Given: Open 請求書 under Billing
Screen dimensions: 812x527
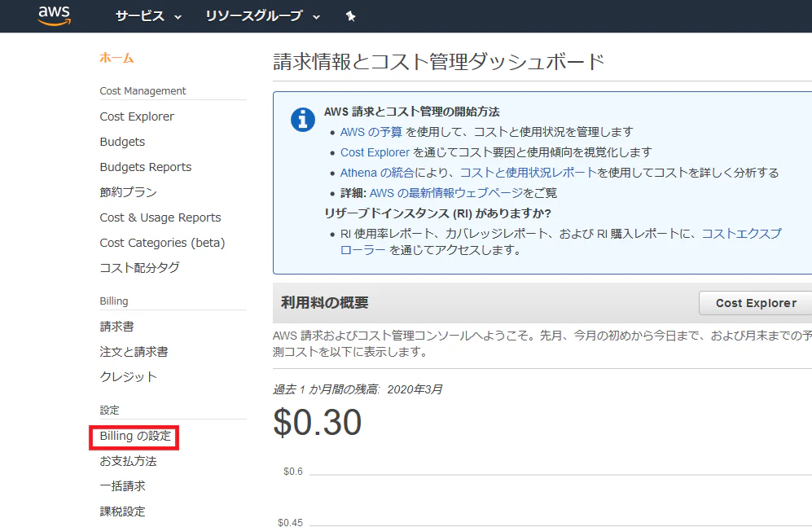Looking at the screenshot, I should pyautogui.click(x=116, y=327).
